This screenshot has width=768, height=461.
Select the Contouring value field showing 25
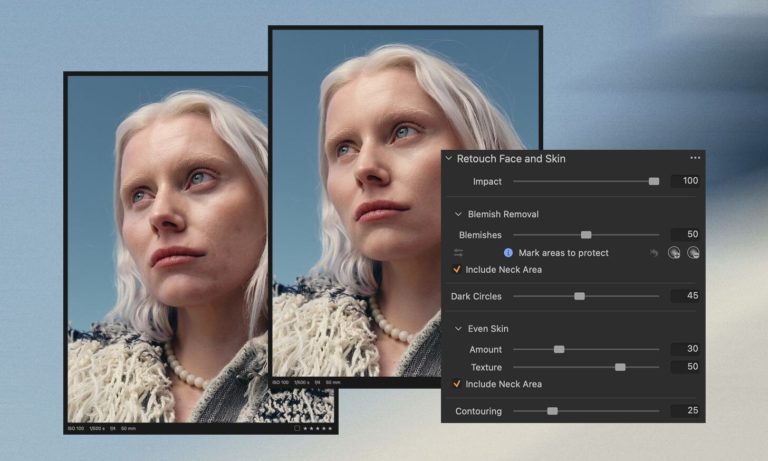(685, 411)
